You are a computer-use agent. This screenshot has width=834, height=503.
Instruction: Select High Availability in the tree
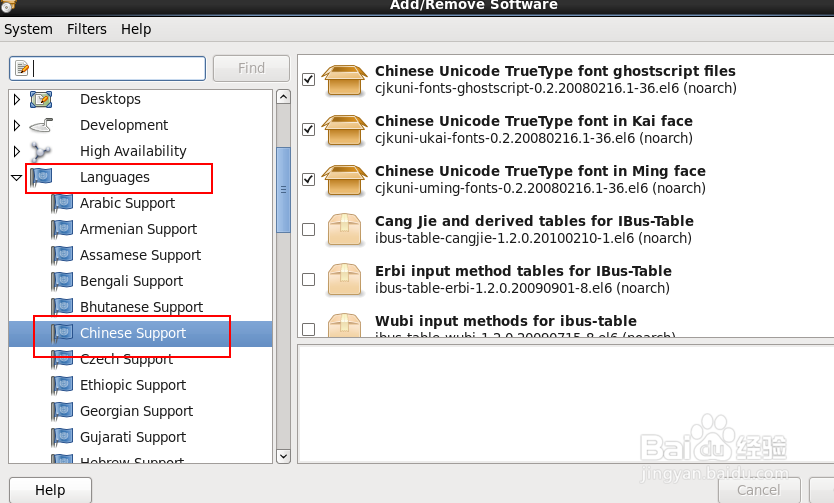[133, 152]
